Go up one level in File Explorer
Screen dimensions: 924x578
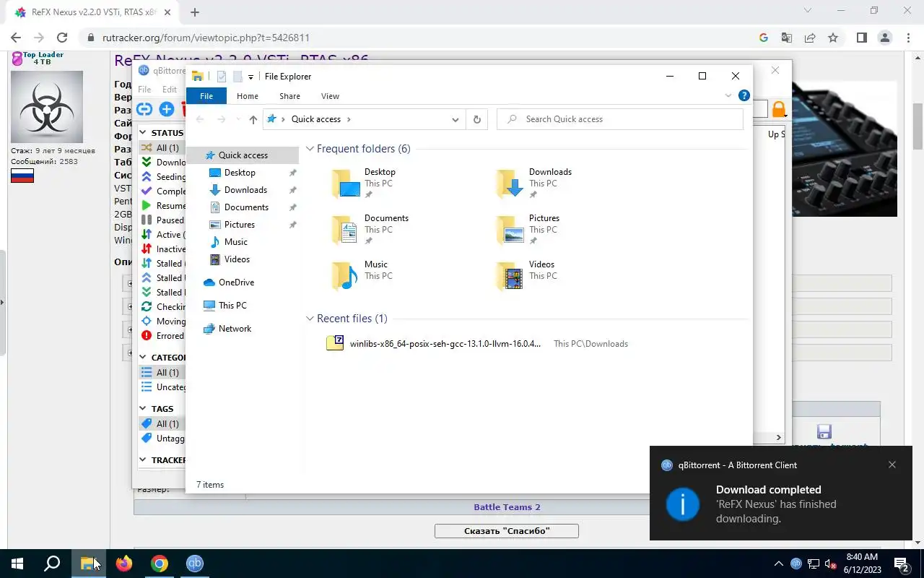(253, 119)
